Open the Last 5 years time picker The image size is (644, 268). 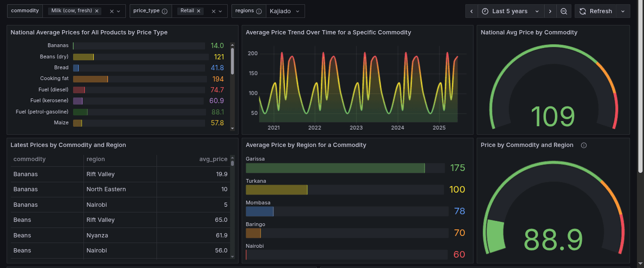coord(510,11)
